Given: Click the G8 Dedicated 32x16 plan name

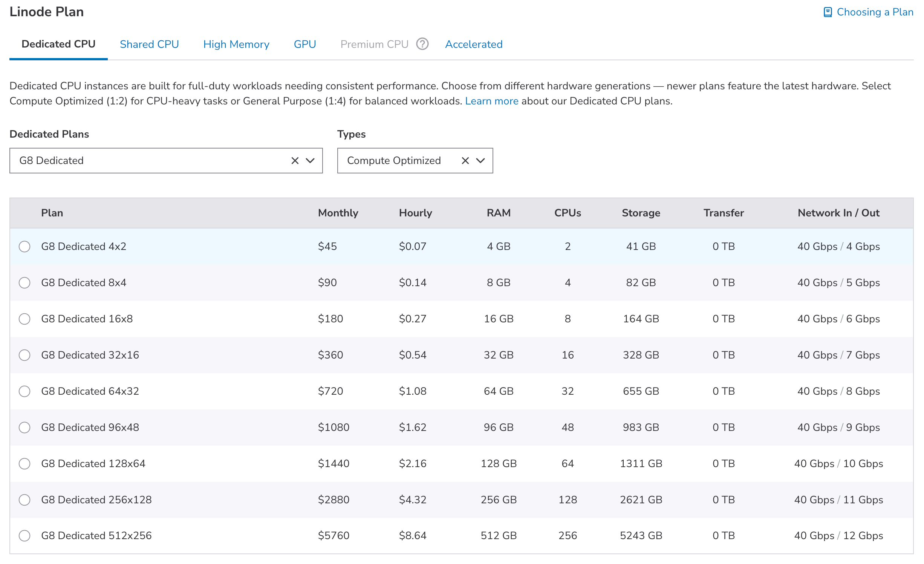Looking at the screenshot, I should (x=90, y=355).
